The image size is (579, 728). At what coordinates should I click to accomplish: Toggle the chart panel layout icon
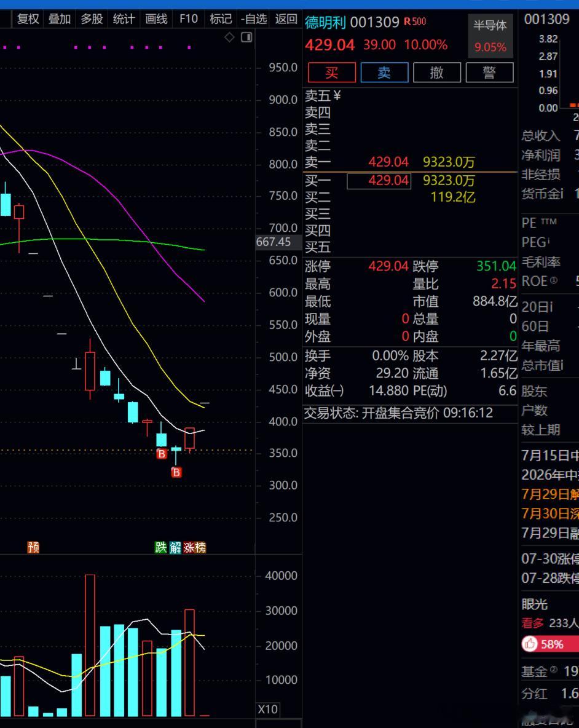tap(247, 37)
